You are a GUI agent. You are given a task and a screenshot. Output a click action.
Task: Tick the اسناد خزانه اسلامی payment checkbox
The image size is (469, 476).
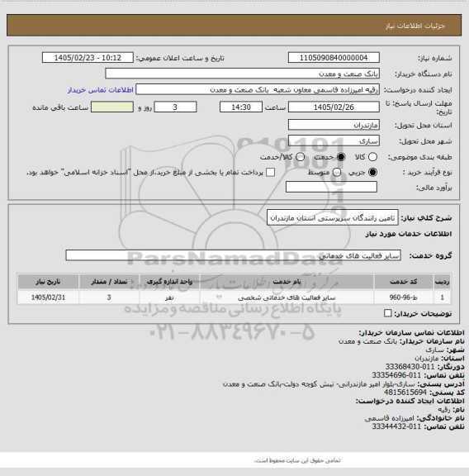point(270,173)
